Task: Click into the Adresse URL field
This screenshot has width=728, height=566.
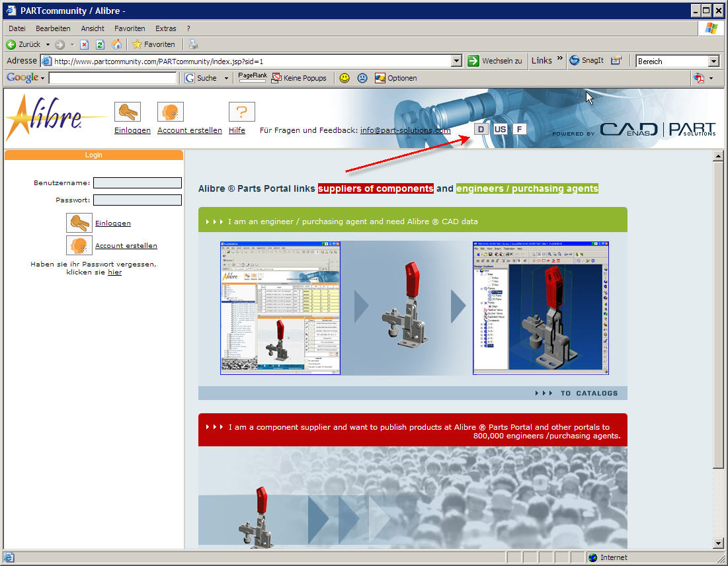Action: (x=246, y=61)
